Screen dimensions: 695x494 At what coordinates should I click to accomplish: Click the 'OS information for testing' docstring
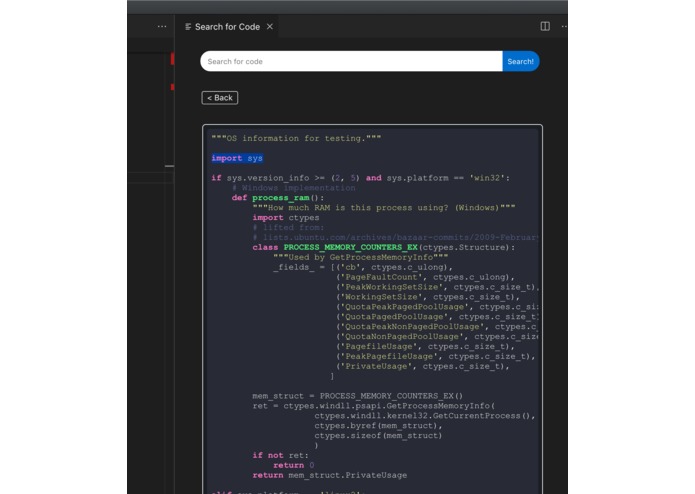[x=296, y=138]
